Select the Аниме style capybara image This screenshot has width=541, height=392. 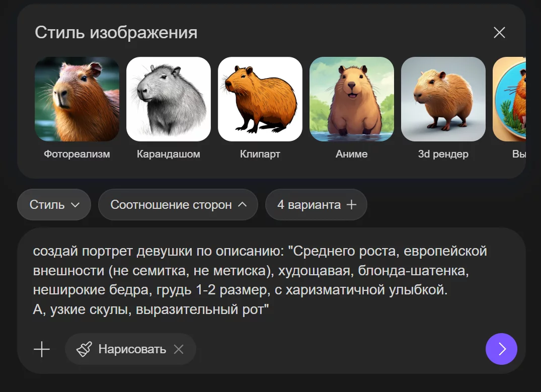coord(352,99)
